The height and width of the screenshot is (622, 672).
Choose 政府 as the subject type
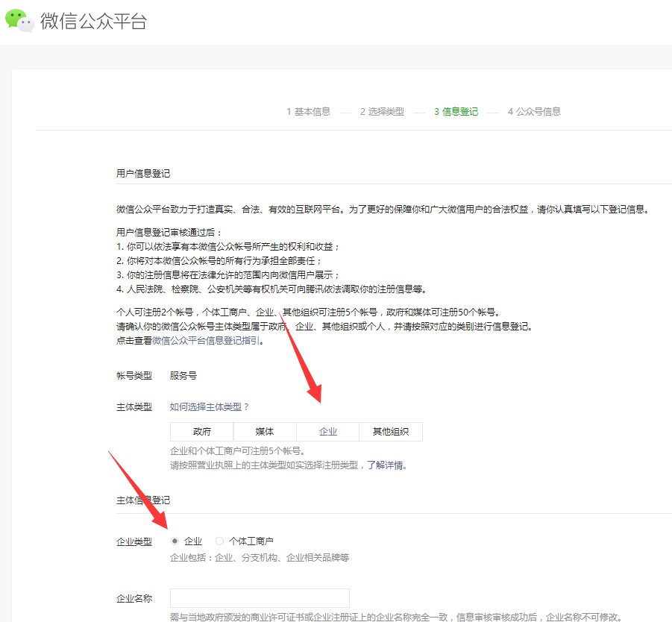point(201,432)
